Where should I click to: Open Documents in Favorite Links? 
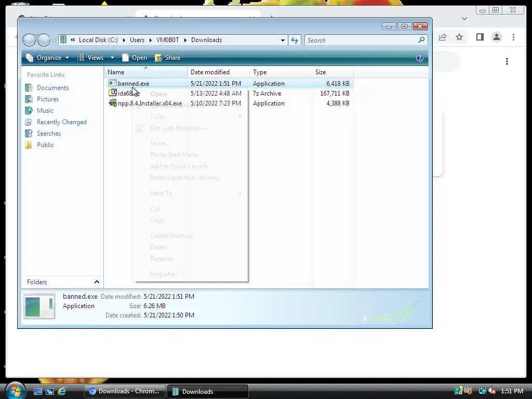point(52,87)
